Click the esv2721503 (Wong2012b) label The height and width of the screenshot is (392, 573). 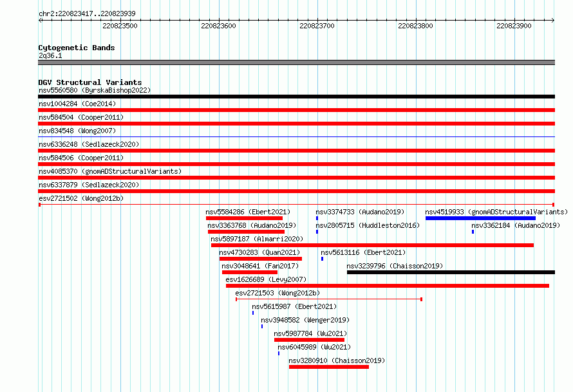click(x=277, y=293)
